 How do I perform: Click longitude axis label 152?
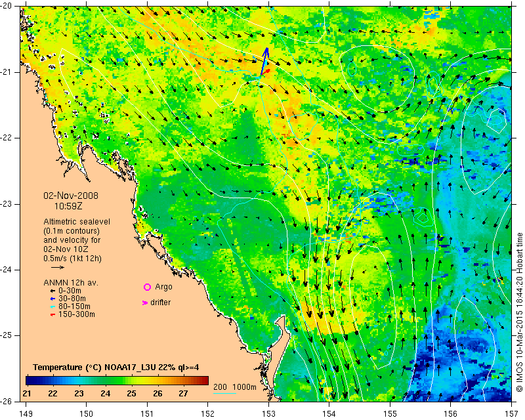[208, 414]
